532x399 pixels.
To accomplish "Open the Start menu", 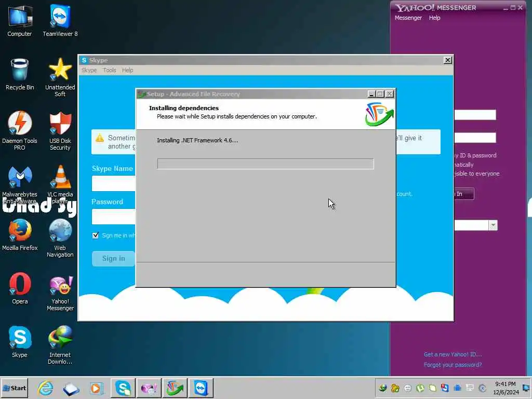I will (x=14, y=388).
